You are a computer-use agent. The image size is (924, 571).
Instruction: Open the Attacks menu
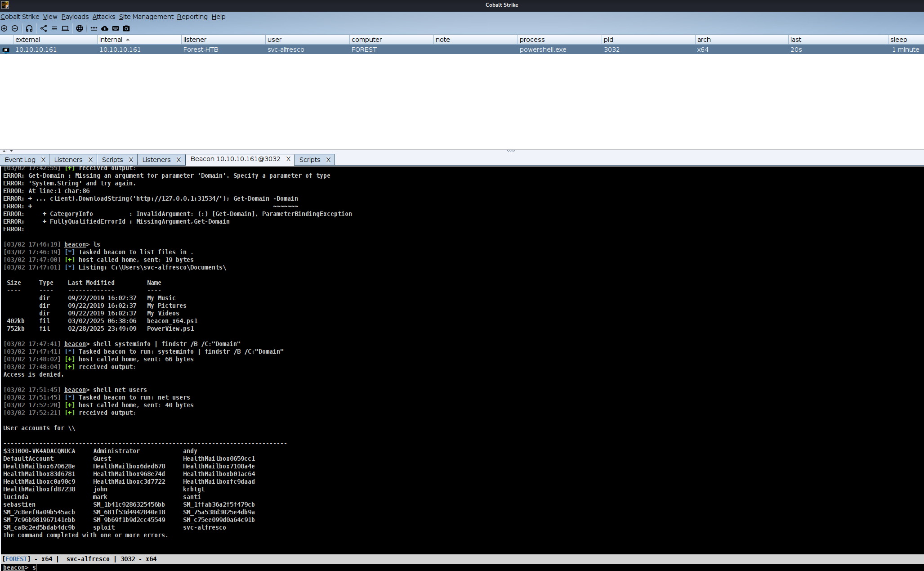click(x=104, y=17)
